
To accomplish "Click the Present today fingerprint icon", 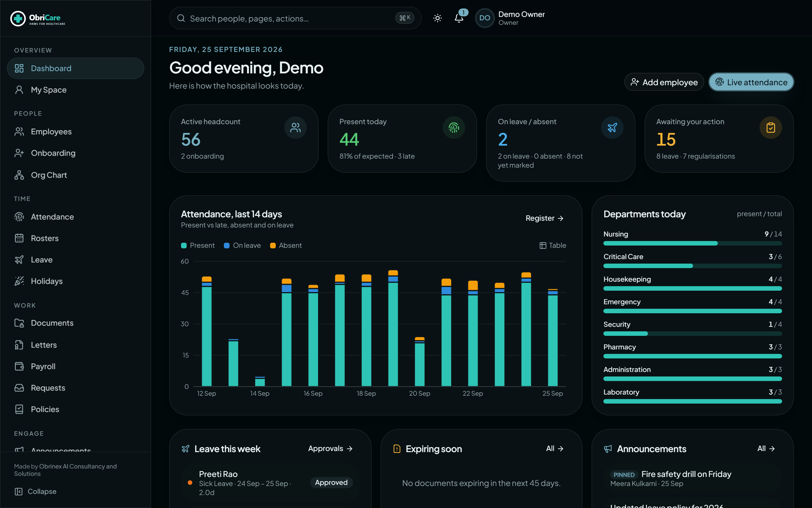I will [x=454, y=128].
